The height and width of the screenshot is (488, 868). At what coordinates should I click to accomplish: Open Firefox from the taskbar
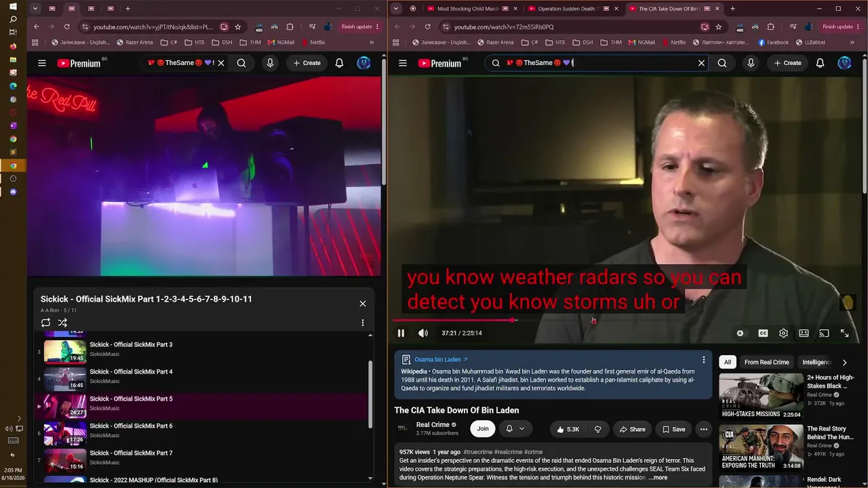13,46
